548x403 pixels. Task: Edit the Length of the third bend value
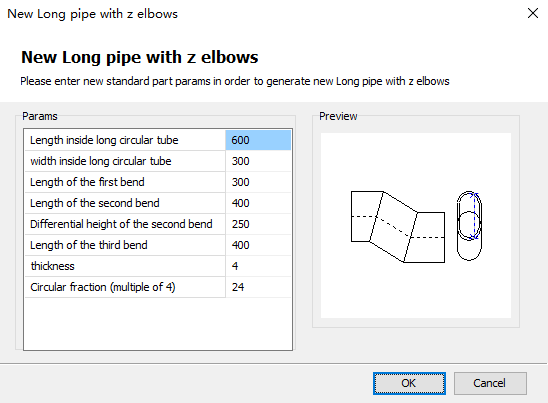pos(258,245)
